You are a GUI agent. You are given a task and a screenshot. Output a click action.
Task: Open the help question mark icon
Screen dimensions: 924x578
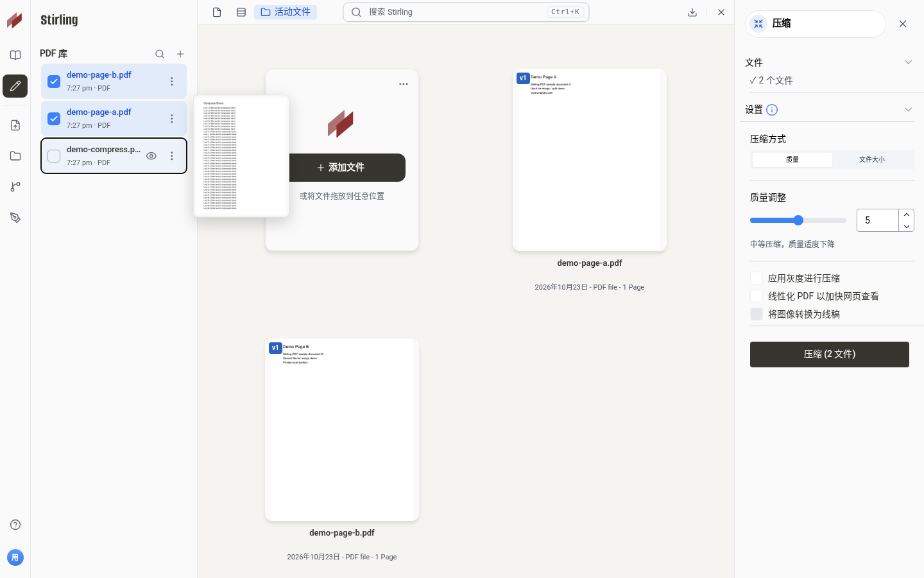click(x=15, y=525)
